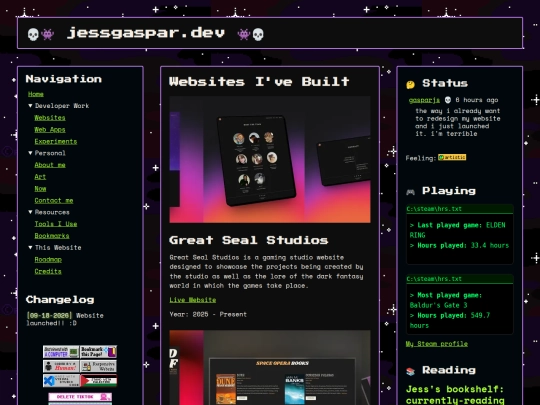Click the 'Year: 2025 - Present' text
This screenshot has width=540, height=405.
pyautogui.click(x=208, y=314)
